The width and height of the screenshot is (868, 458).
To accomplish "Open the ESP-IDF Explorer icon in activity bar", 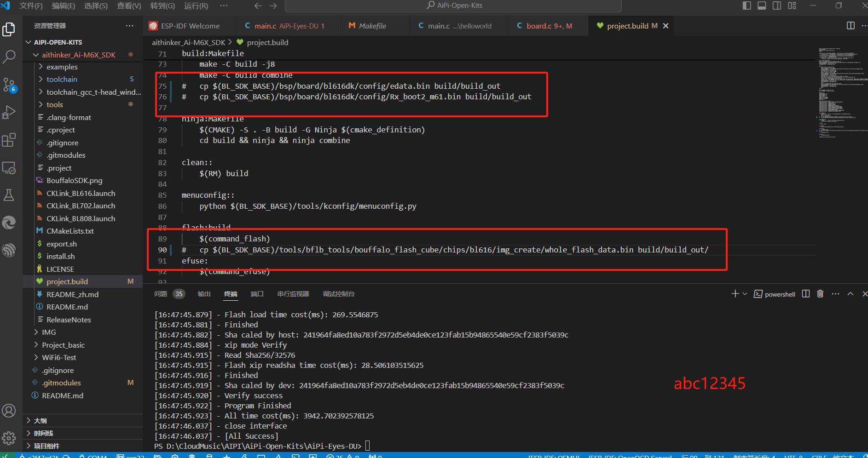I will [x=9, y=250].
